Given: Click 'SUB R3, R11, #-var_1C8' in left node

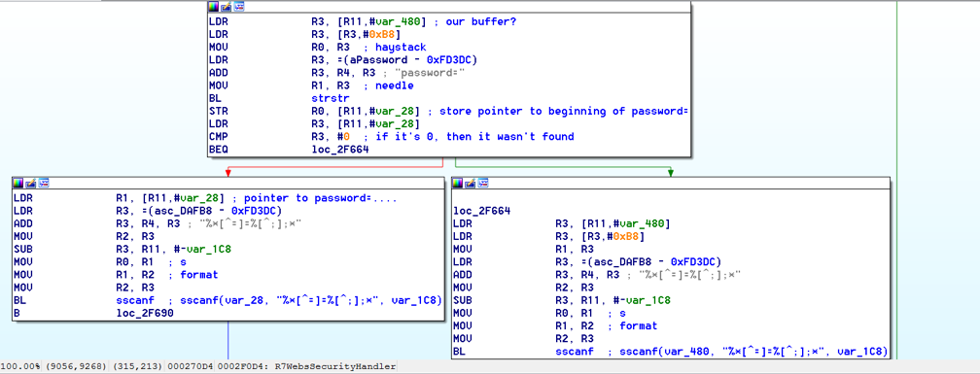Looking at the screenshot, I should [x=122, y=249].
